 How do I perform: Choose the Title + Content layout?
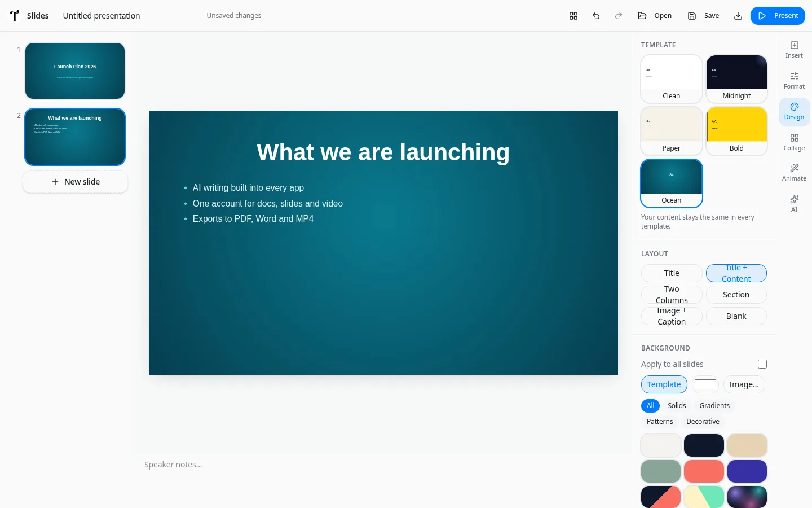[x=736, y=273]
